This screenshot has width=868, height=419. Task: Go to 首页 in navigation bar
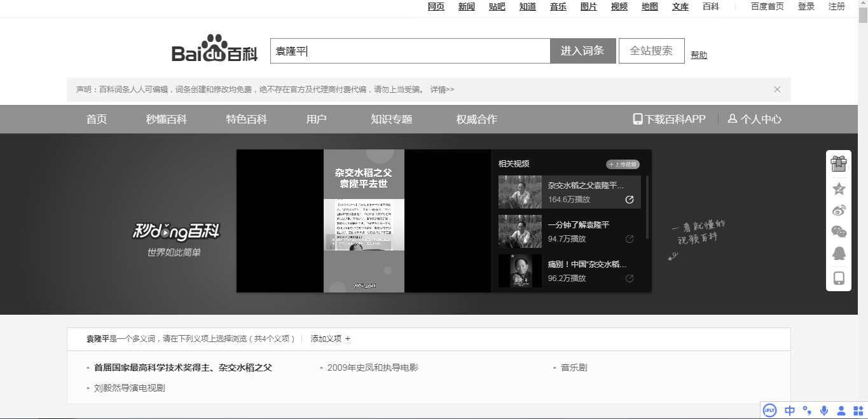97,119
